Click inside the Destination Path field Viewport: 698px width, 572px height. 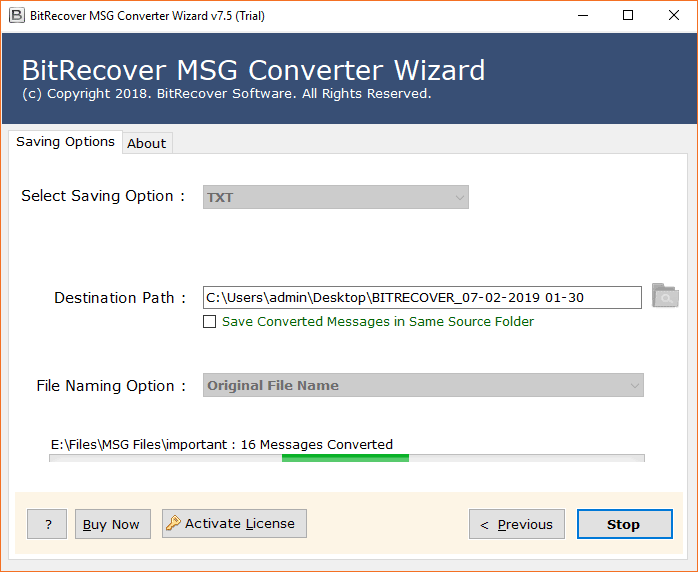coord(422,297)
